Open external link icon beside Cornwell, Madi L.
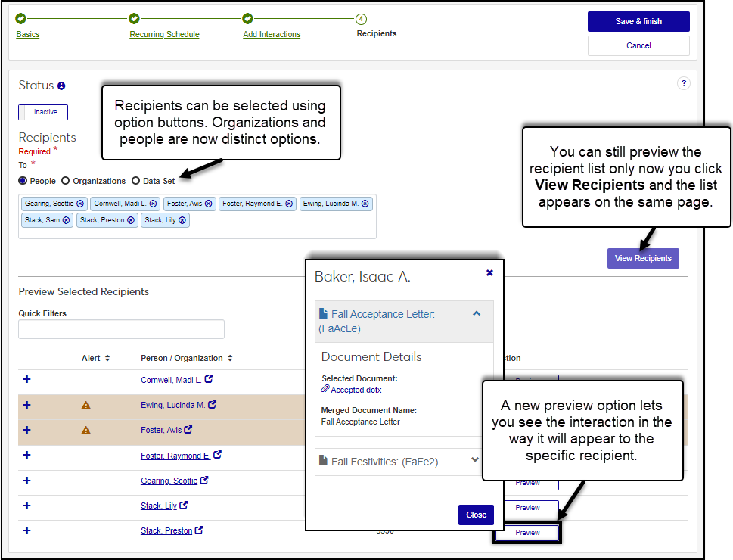This screenshot has width=733, height=560. pyautogui.click(x=209, y=379)
